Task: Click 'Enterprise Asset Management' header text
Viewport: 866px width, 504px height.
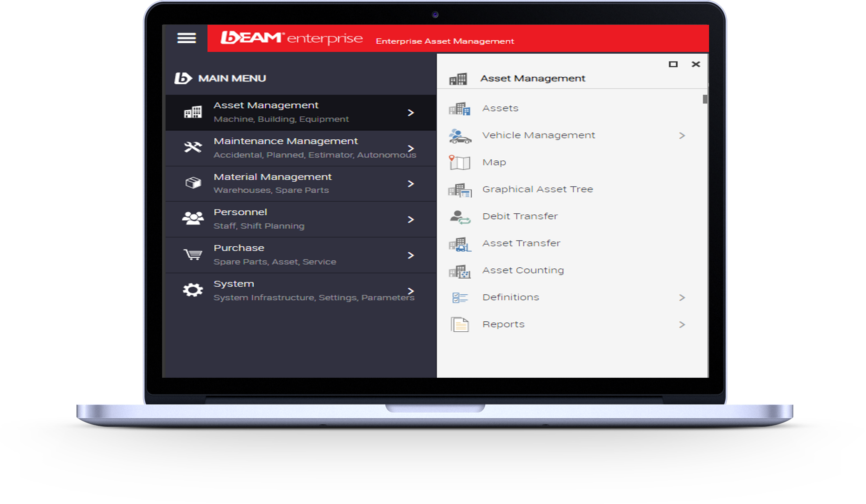Action: click(x=445, y=42)
